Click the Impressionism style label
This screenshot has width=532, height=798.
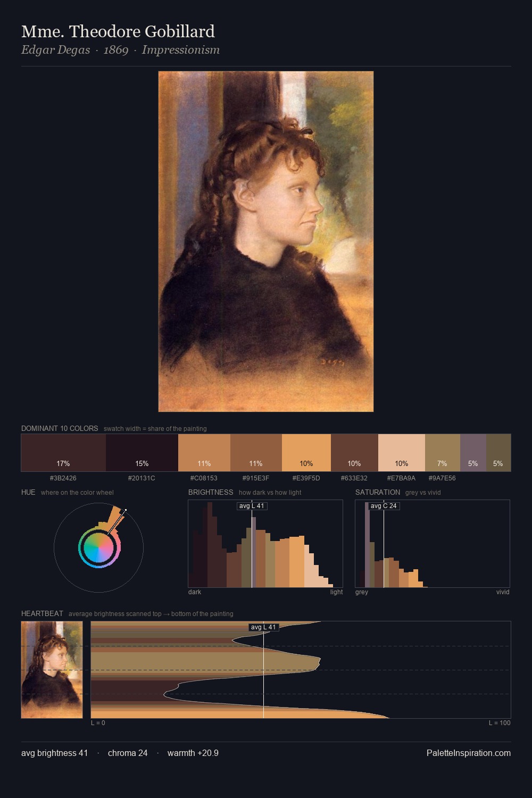pos(181,50)
